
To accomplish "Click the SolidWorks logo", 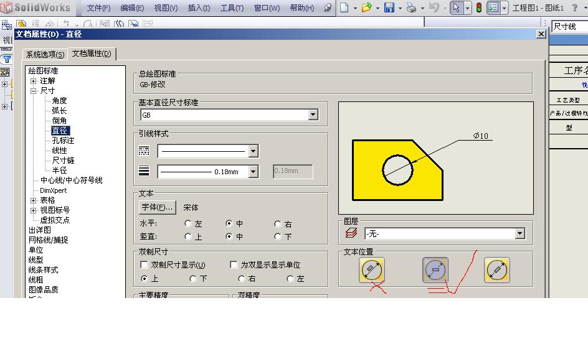I will tap(36, 7).
